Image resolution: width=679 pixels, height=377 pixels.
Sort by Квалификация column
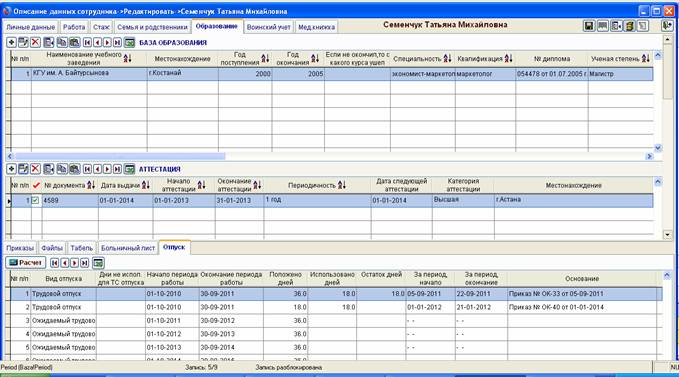click(508, 58)
